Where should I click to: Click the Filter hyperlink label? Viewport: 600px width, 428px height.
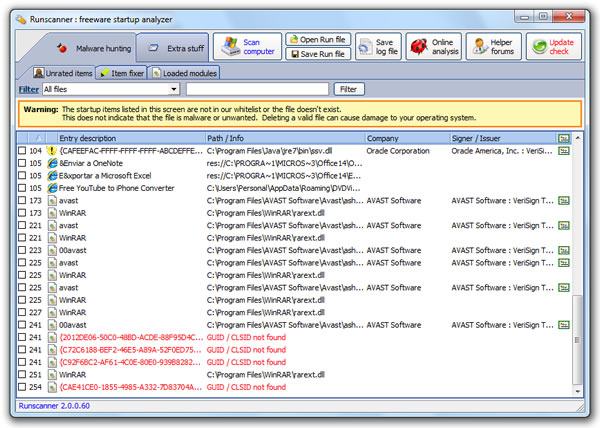click(29, 90)
